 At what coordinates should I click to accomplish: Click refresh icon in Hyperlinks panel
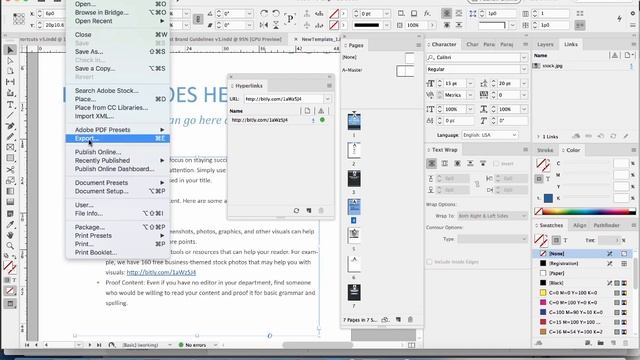[x=296, y=211]
